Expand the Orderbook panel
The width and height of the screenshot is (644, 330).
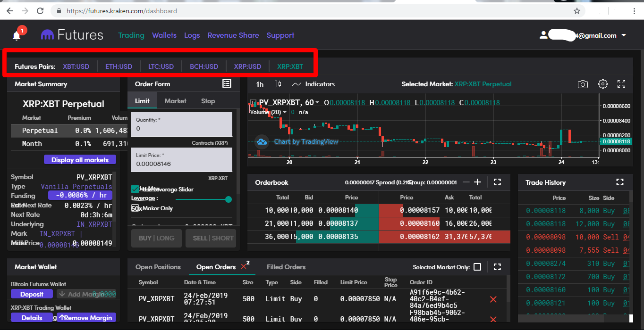[497, 182]
